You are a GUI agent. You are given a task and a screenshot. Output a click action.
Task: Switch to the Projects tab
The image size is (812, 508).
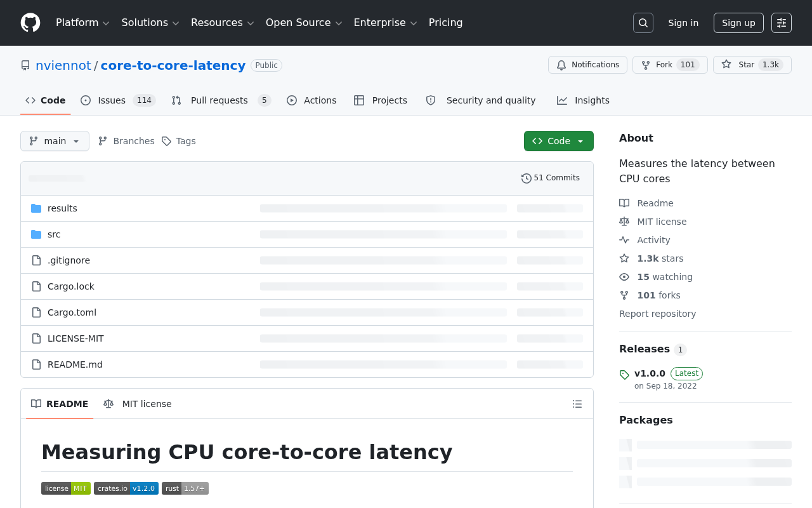tap(381, 100)
